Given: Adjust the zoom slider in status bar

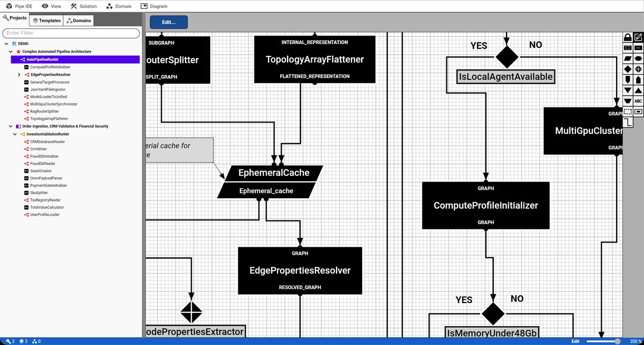Looking at the screenshot, I should point(604,341).
